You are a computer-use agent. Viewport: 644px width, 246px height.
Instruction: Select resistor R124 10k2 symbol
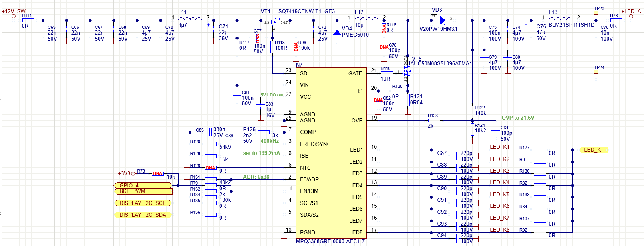tap(473, 129)
